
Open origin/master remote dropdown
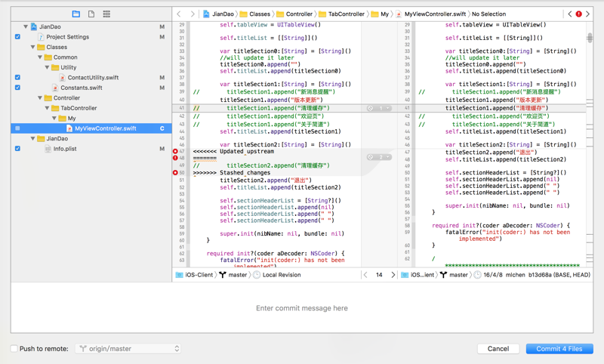pyautogui.click(x=128, y=349)
